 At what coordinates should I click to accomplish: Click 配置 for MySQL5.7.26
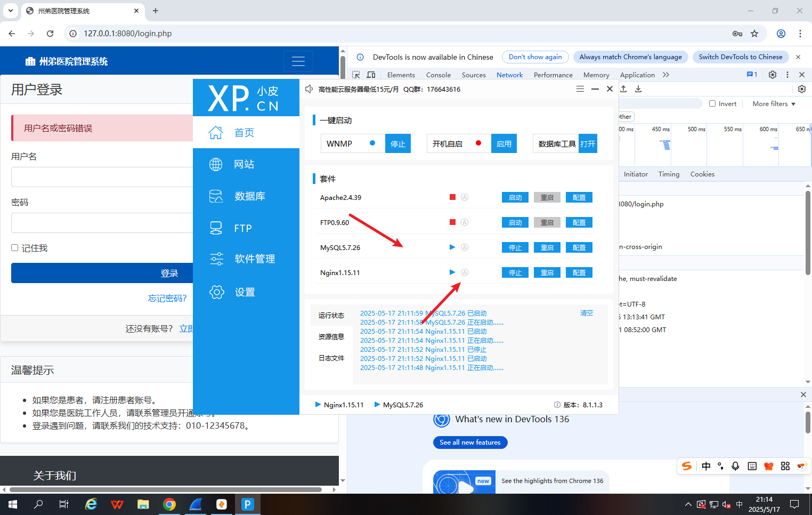coord(579,247)
